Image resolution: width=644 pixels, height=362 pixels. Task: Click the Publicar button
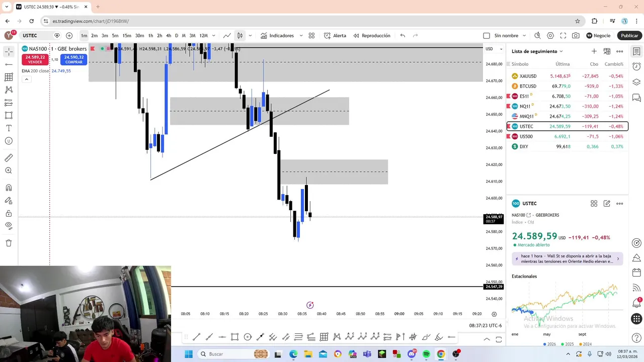(x=629, y=36)
